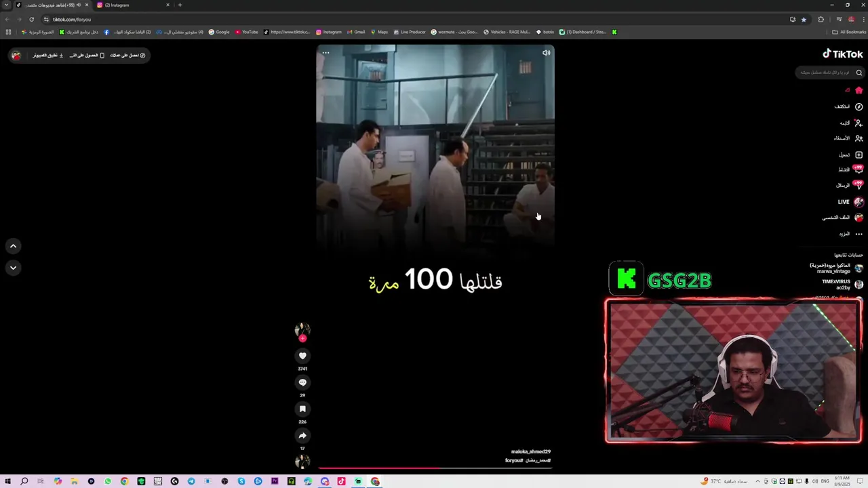Go to next video with down arrow
Screen dimensions: 868x488
pos(13,268)
